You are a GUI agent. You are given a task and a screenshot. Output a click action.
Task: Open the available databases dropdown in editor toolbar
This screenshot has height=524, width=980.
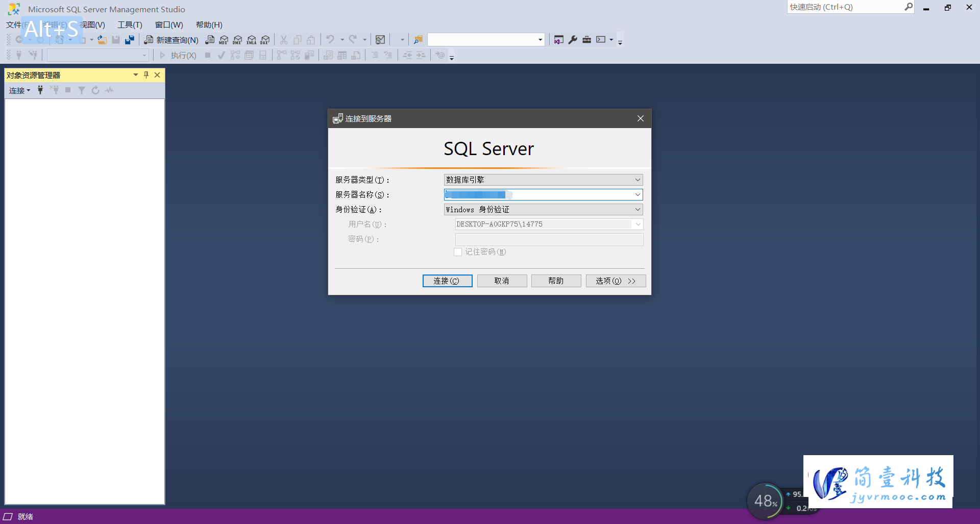[x=97, y=55]
